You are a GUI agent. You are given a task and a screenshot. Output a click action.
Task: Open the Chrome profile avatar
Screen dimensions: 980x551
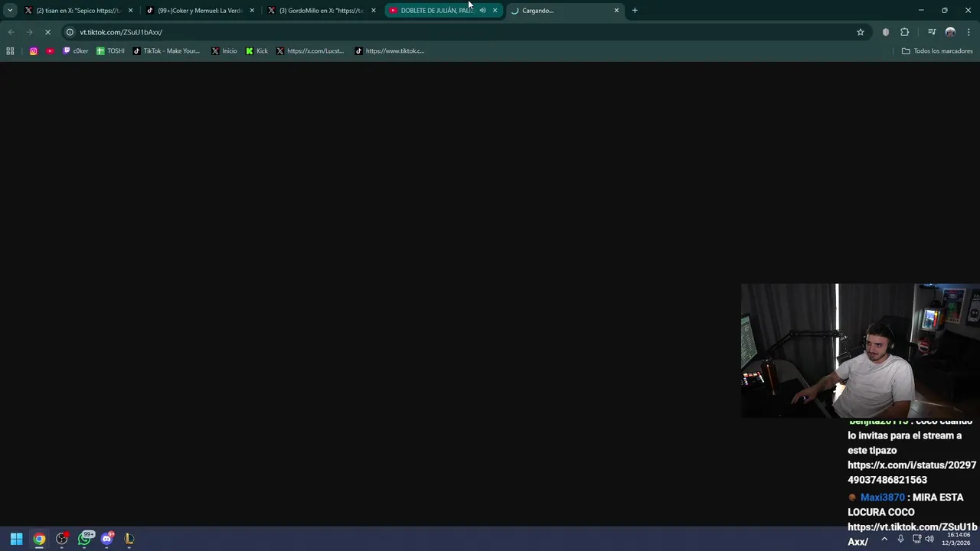coord(950,32)
